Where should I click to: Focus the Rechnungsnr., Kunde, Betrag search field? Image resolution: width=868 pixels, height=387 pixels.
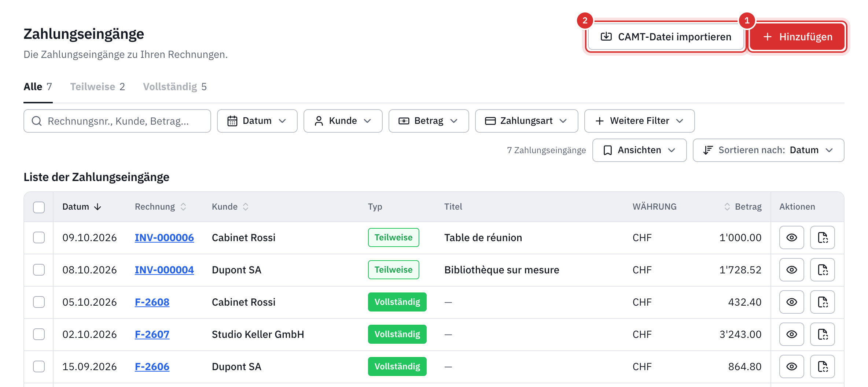point(117,121)
